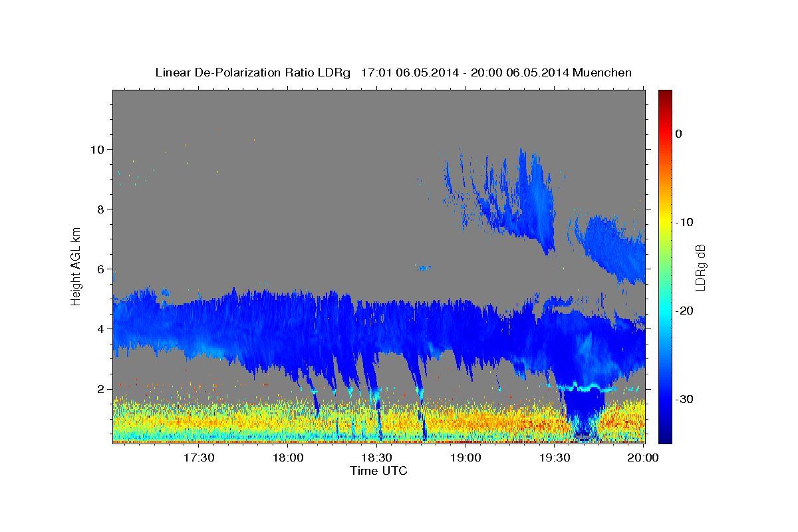Click the colorbar value "-30"

[685, 399]
